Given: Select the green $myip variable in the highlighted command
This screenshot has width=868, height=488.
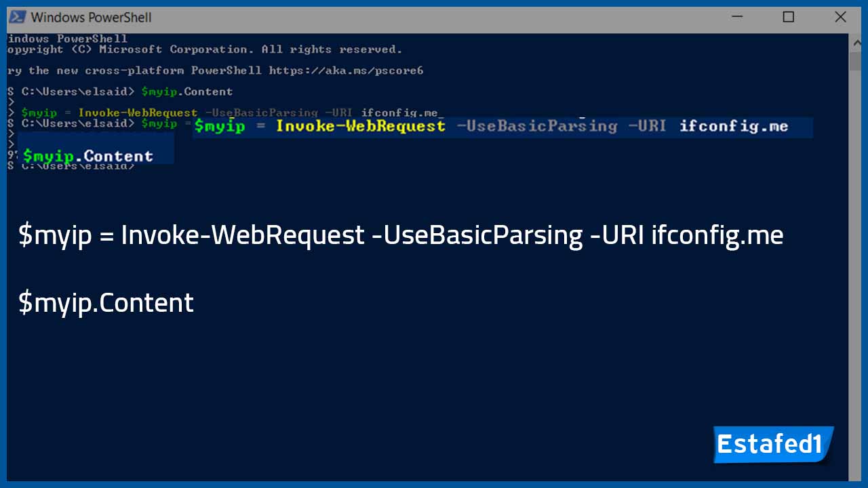Looking at the screenshot, I should pos(219,126).
